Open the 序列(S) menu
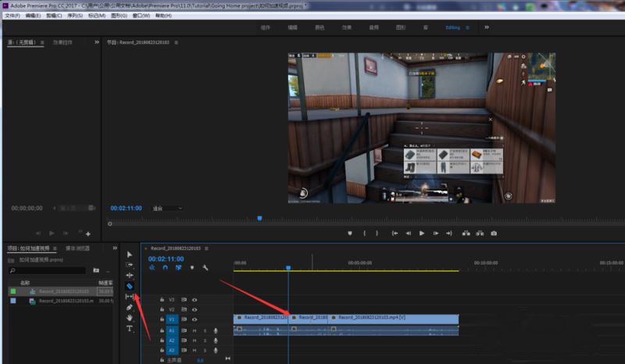The height and width of the screenshot is (364, 625). pyautogui.click(x=75, y=16)
